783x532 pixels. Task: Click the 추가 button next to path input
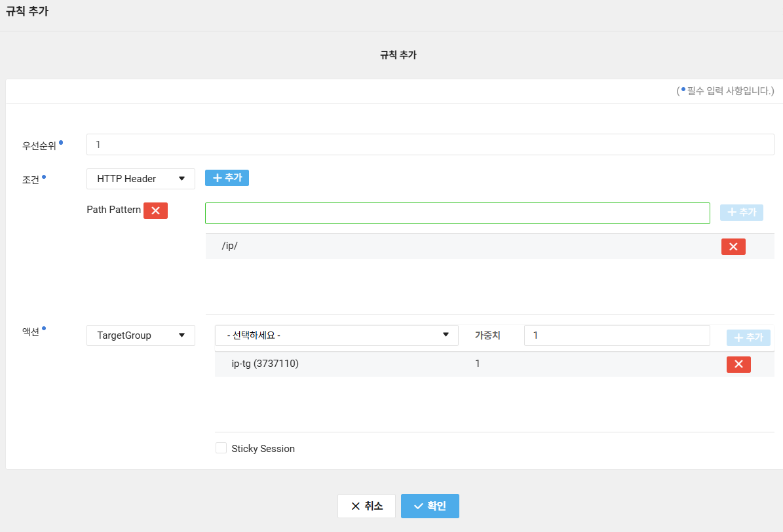(x=741, y=212)
